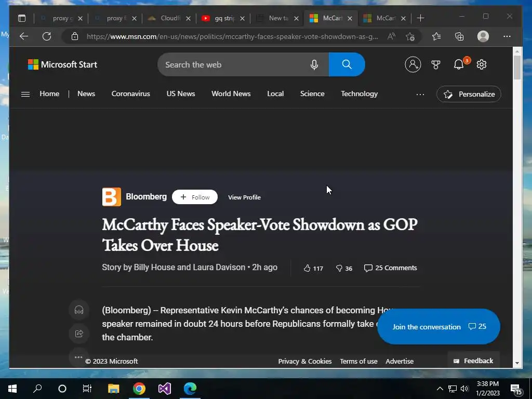Open the Bloomberg publisher logo

[x=112, y=197]
